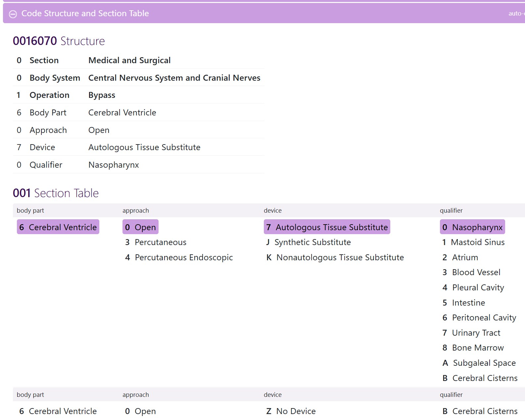Choose Urinary Tract qualifier
This screenshot has width=525, height=420.
[471, 333]
